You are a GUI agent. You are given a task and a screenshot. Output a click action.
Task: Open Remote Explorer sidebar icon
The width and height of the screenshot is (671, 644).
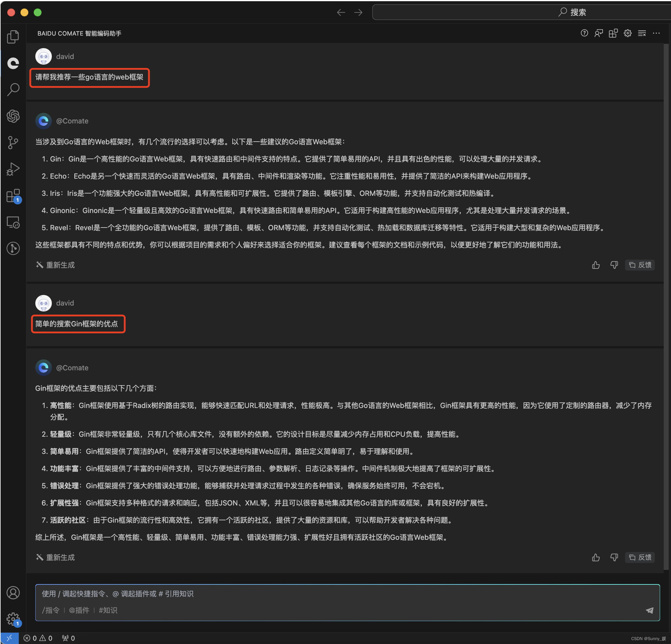(x=13, y=222)
